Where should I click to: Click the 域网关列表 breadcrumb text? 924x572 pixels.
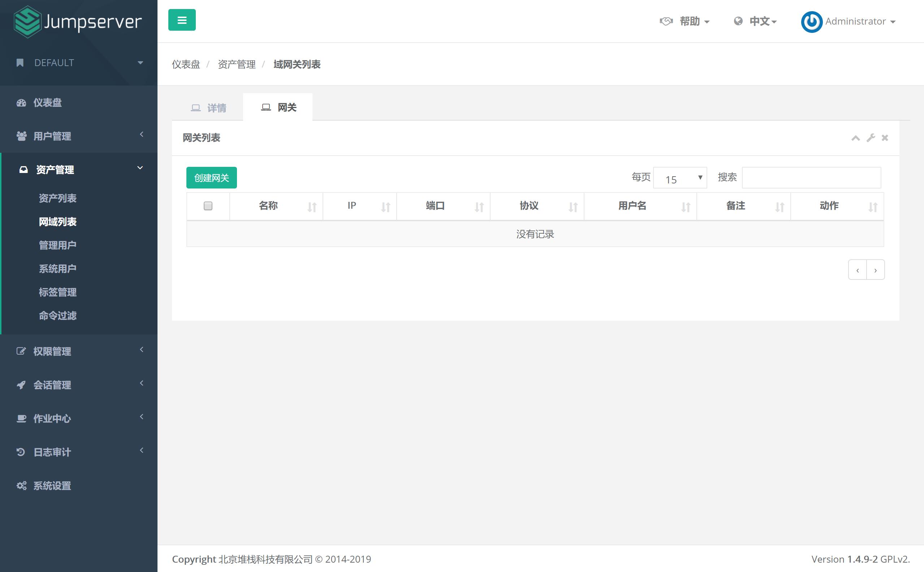pyautogui.click(x=297, y=64)
